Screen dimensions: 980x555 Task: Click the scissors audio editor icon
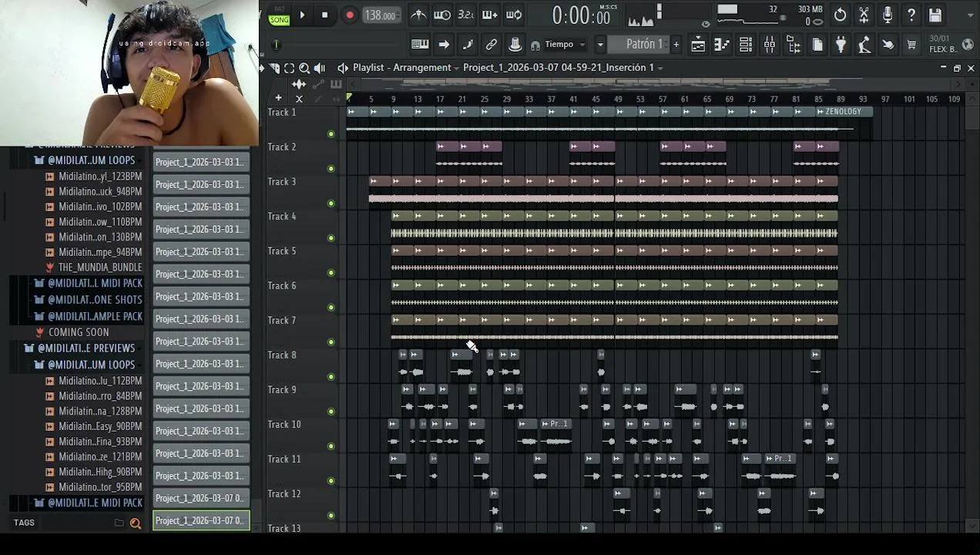pos(864,15)
